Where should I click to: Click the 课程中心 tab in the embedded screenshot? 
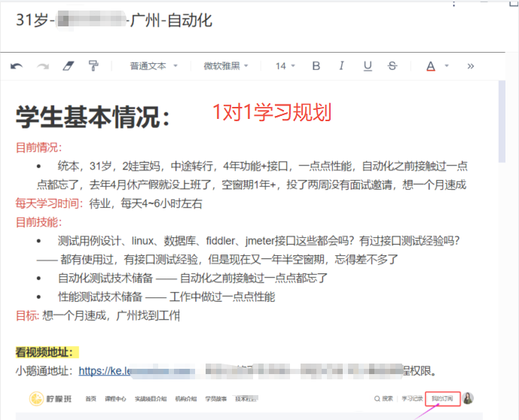(114, 398)
